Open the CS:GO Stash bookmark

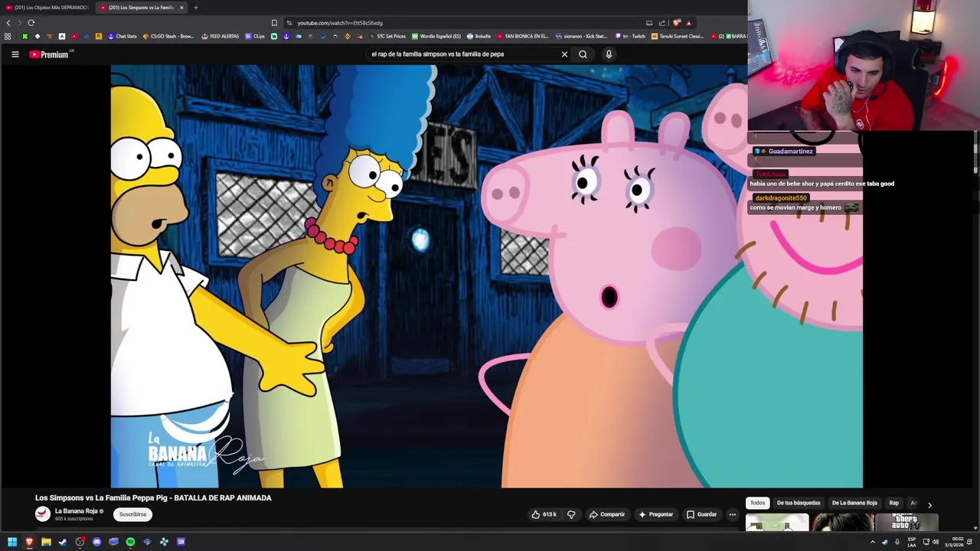(168, 36)
